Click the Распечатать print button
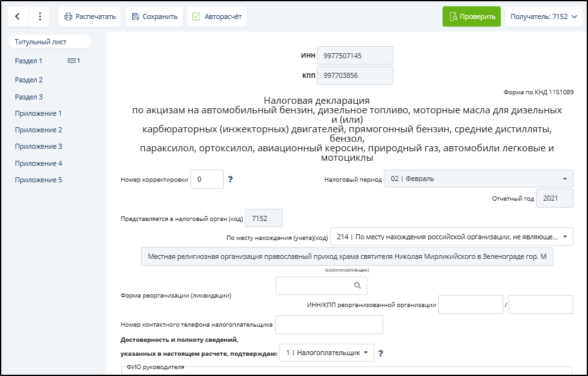The image size is (588, 376). pos(89,16)
